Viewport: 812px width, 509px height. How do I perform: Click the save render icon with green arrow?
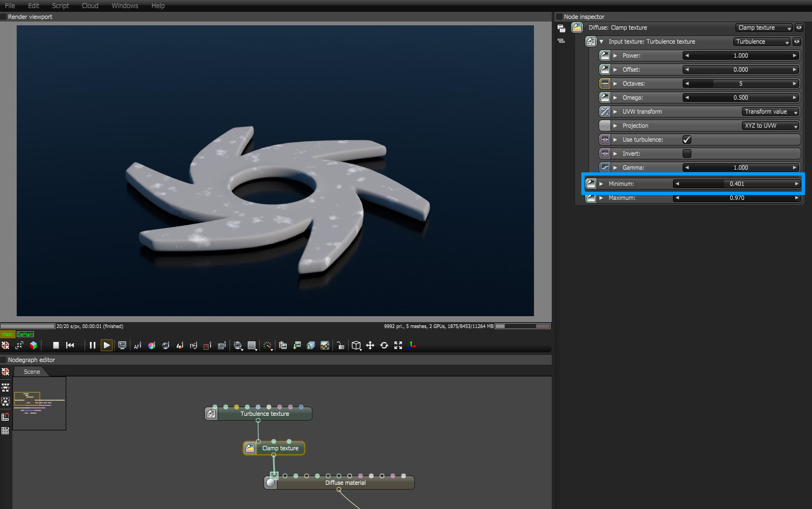(x=297, y=346)
